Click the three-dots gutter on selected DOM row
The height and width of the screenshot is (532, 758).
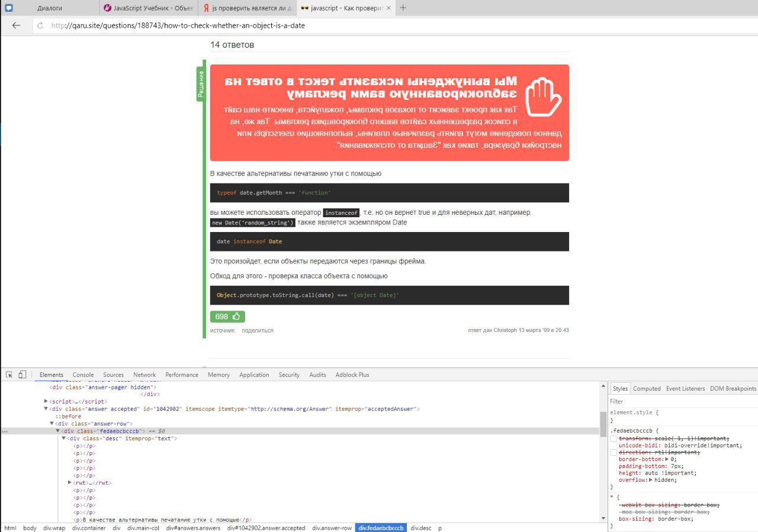click(x=5, y=431)
